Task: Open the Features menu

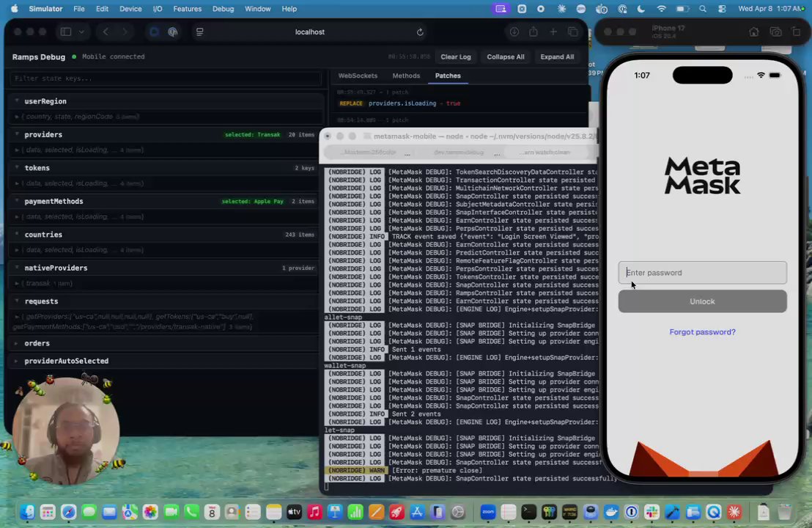Action: click(x=188, y=9)
